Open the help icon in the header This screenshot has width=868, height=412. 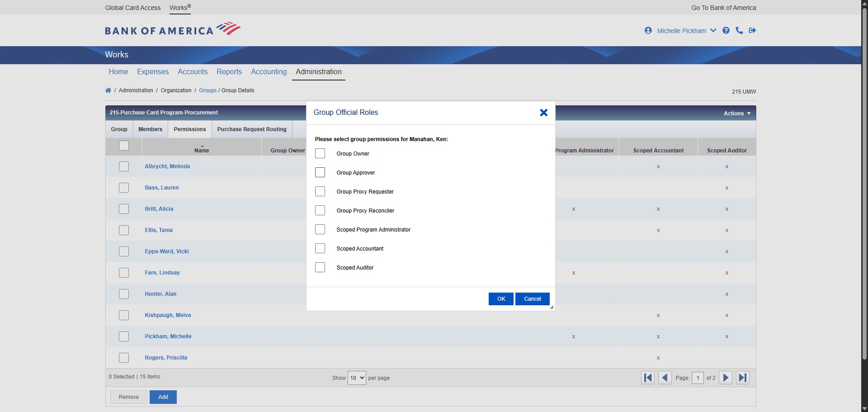(726, 30)
